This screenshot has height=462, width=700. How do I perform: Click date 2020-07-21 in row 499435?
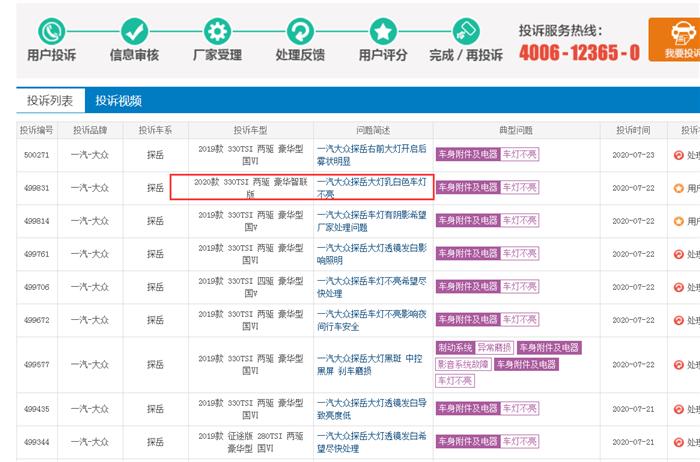point(633,409)
